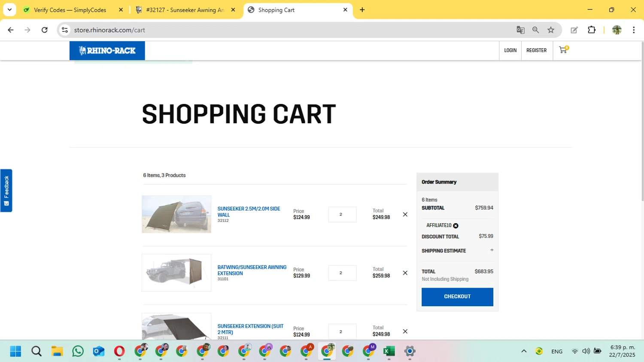
Task: Translate this page icon in address bar
Action: (520, 30)
